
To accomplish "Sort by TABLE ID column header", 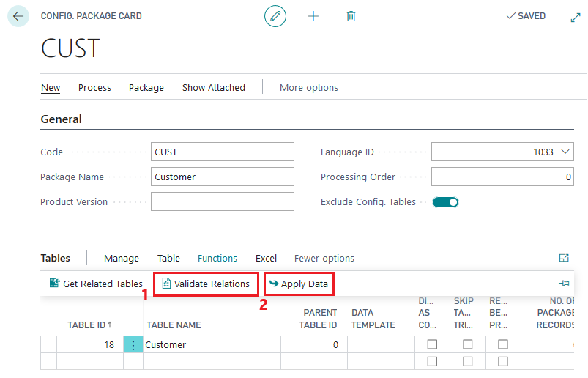I will pyautogui.click(x=89, y=325).
